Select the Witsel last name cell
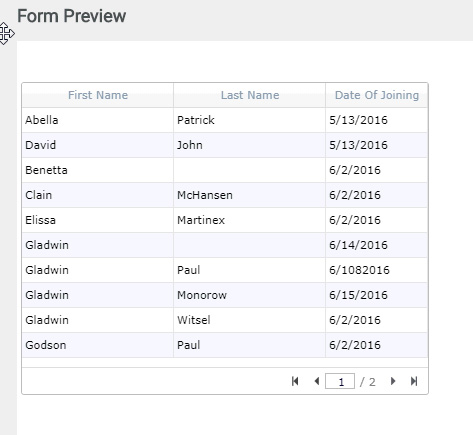The width and height of the screenshot is (473, 435). 249,320
